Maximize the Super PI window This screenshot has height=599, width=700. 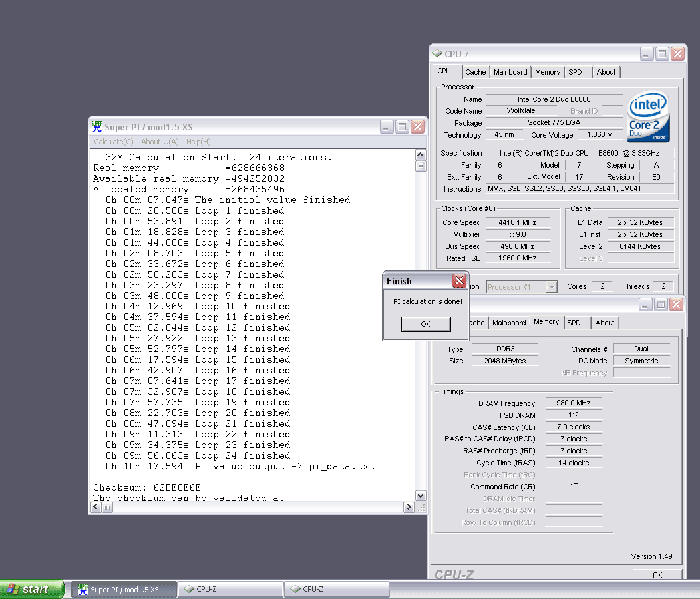402,127
